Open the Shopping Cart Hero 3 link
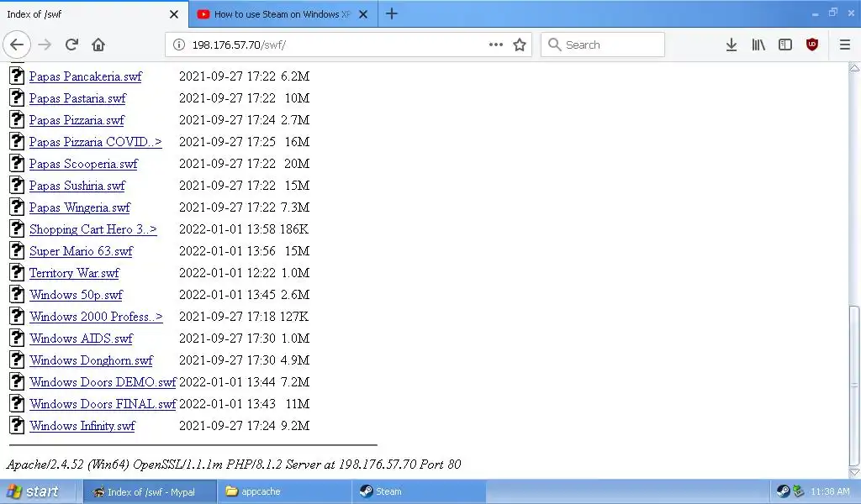861x504 pixels. (93, 230)
